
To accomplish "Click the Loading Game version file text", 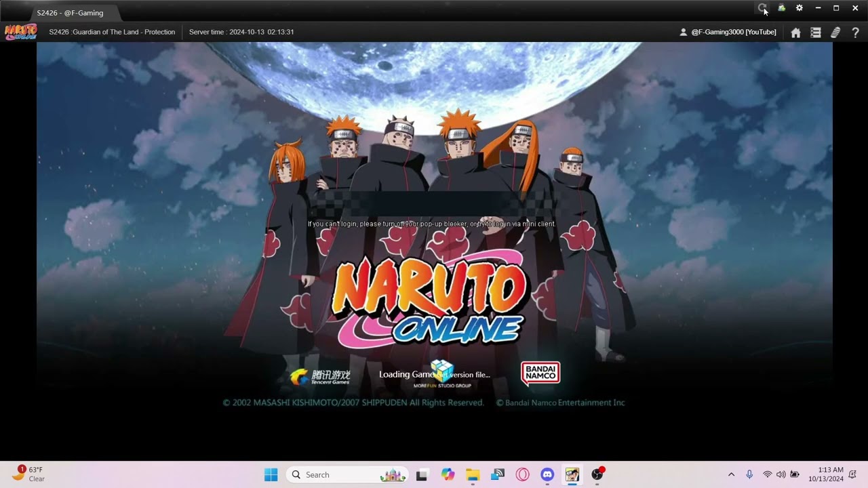I will 434,374.
